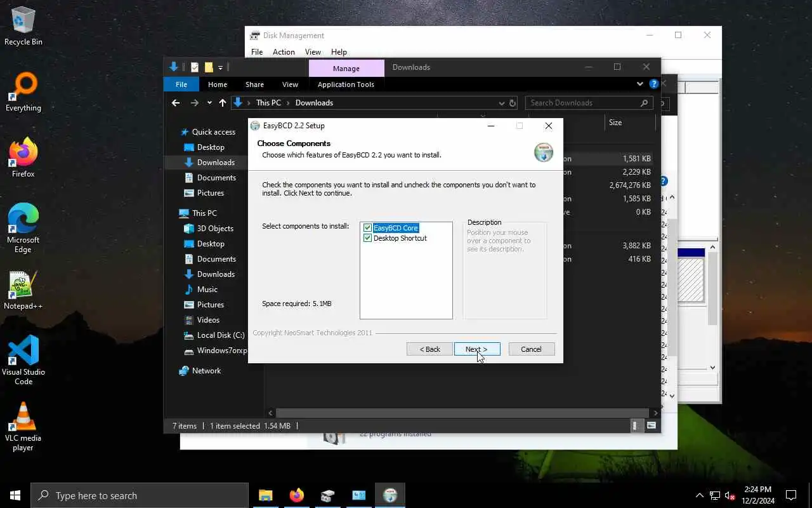Select the Manage contextual tab
Screen dimensions: 812x508
click(x=346, y=69)
